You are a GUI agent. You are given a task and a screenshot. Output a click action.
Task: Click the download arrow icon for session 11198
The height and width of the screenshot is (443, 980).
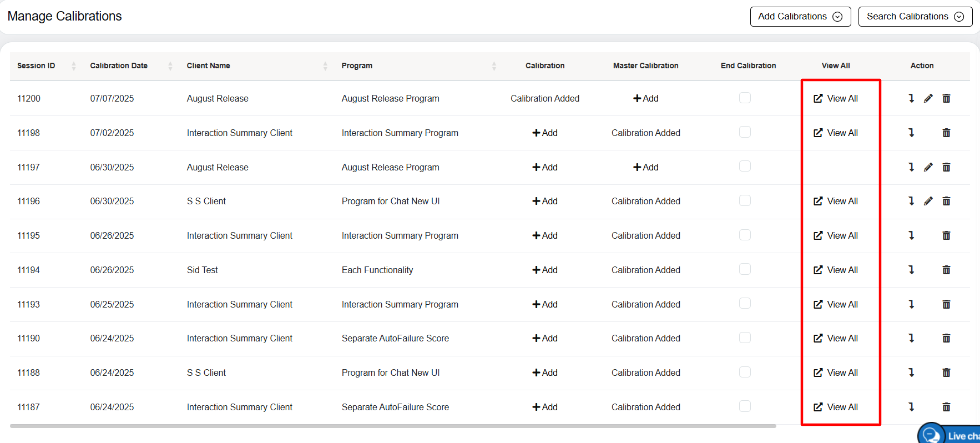tap(911, 133)
